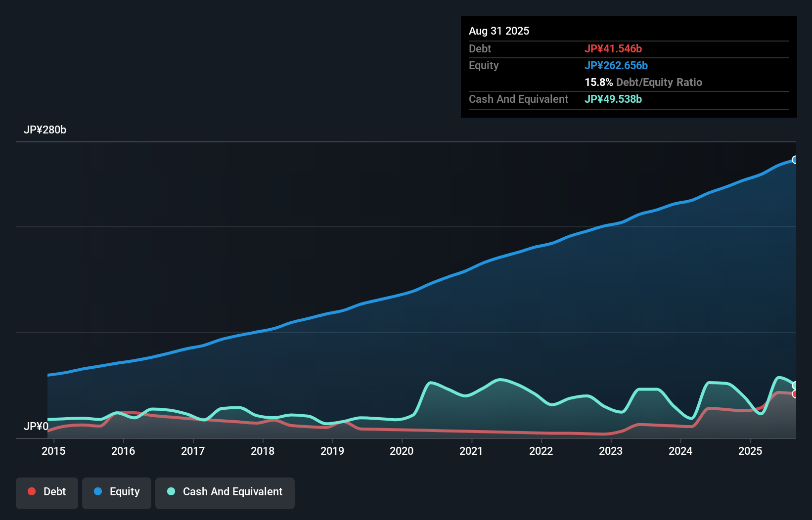Viewport: 812px width, 520px height.
Task: Toggle the Equity series visibility
Action: point(117,492)
